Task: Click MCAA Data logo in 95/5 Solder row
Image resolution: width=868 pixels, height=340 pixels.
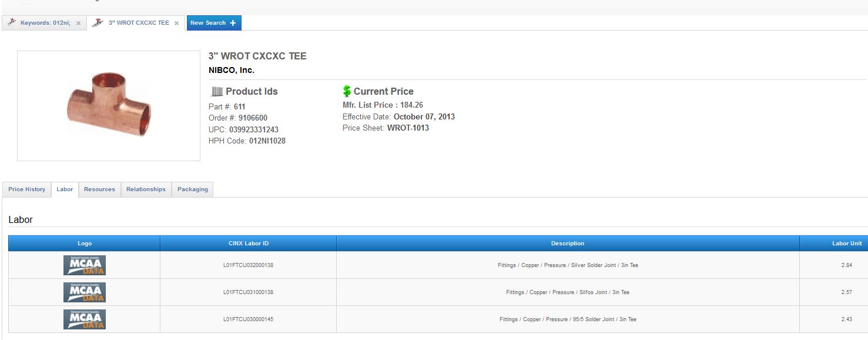Action: click(85, 319)
